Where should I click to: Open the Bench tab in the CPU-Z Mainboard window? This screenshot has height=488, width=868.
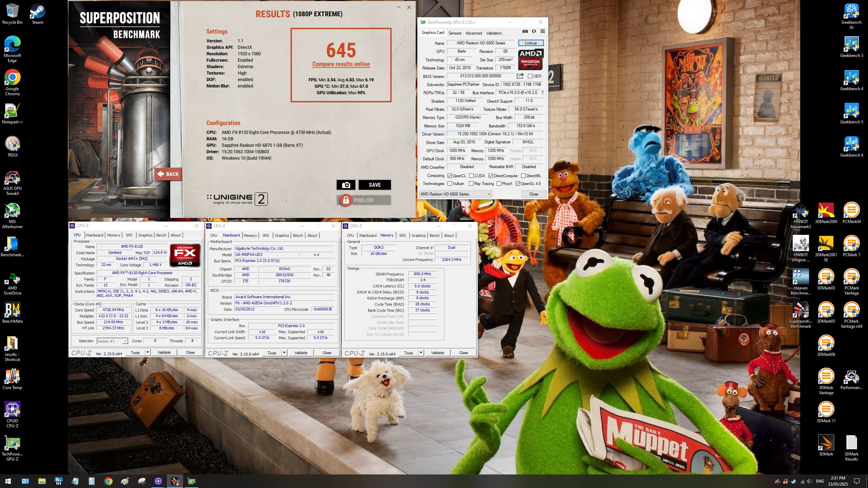[x=298, y=236]
